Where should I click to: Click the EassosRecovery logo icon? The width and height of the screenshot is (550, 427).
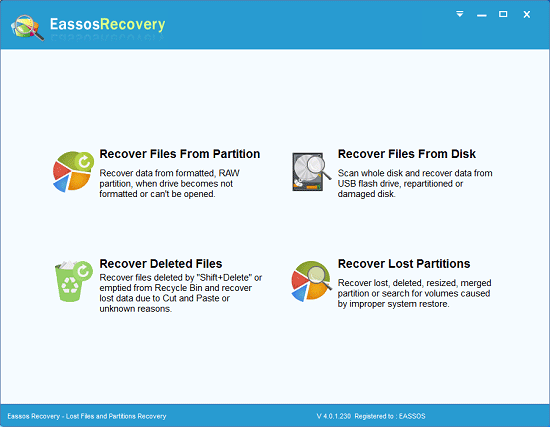[27, 28]
